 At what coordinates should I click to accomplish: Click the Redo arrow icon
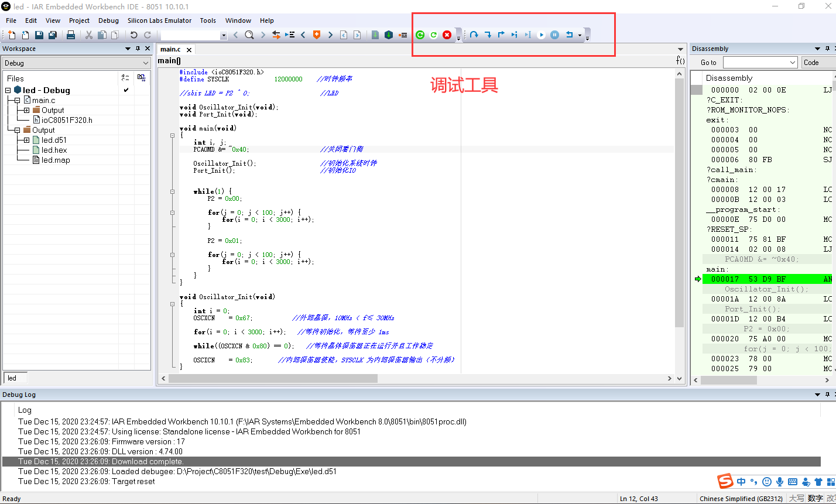[x=147, y=35]
